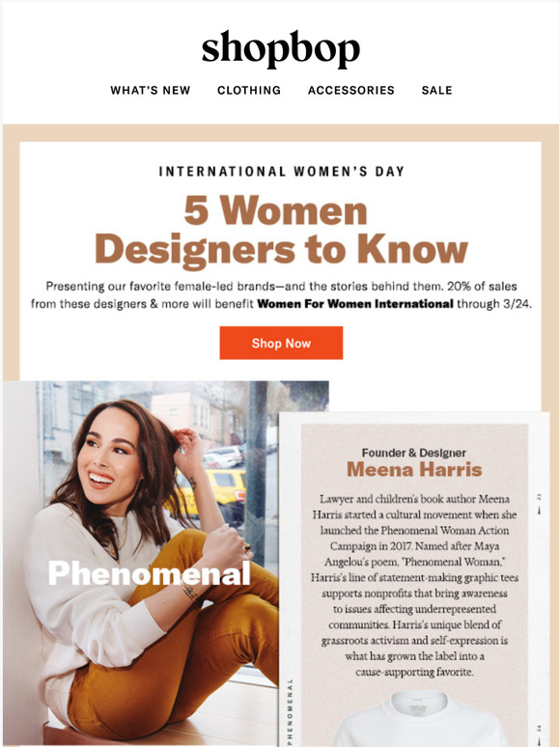
Task: Open the Women For Women International link
Action: 355,304
